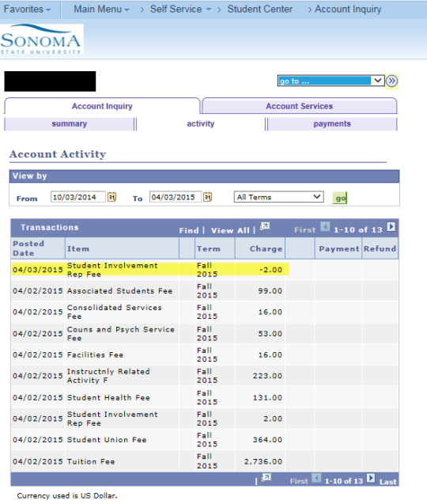Select Couns and Psych Service Fee item

coord(120,334)
